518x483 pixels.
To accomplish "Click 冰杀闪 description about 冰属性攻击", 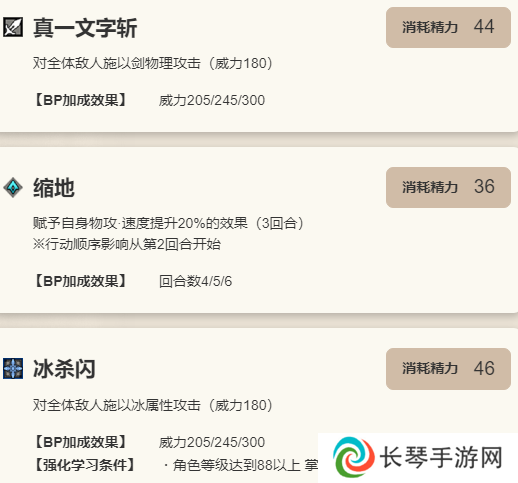I will click(x=153, y=405).
